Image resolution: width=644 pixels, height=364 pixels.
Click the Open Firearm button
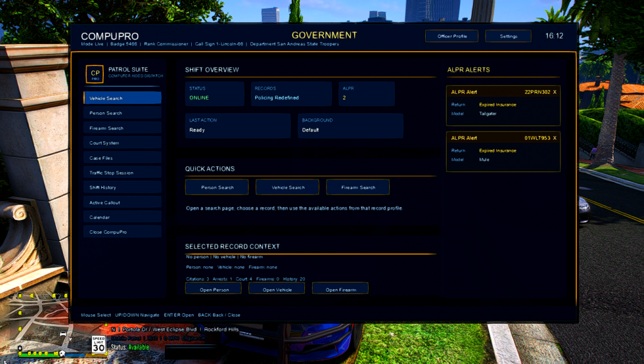[x=340, y=289]
